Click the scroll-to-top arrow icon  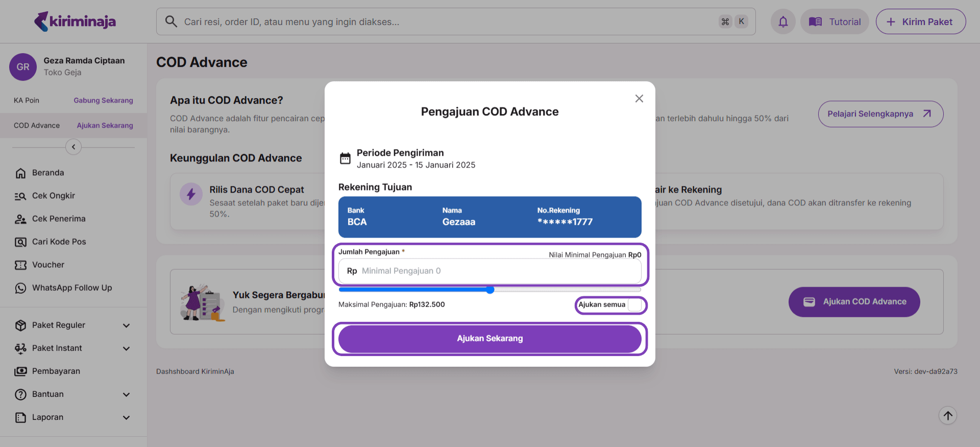(x=948, y=415)
